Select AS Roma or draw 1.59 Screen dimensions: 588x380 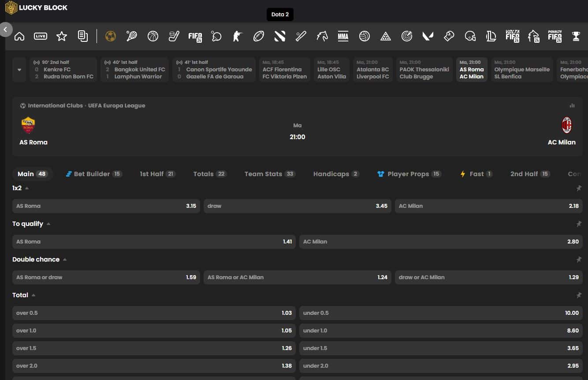coord(106,277)
